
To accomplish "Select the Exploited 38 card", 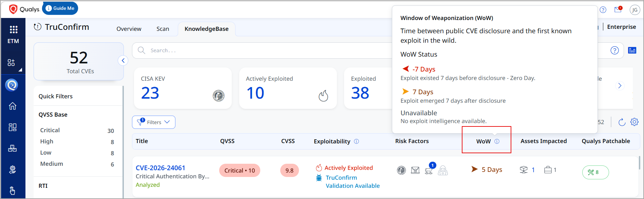I will pyautogui.click(x=368, y=88).
